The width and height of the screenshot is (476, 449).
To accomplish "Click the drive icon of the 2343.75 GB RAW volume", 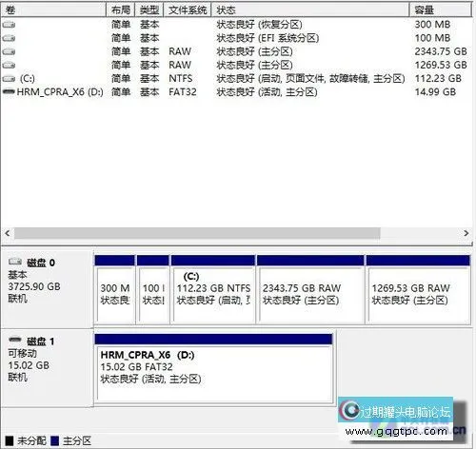I will [x=9, y=51].
